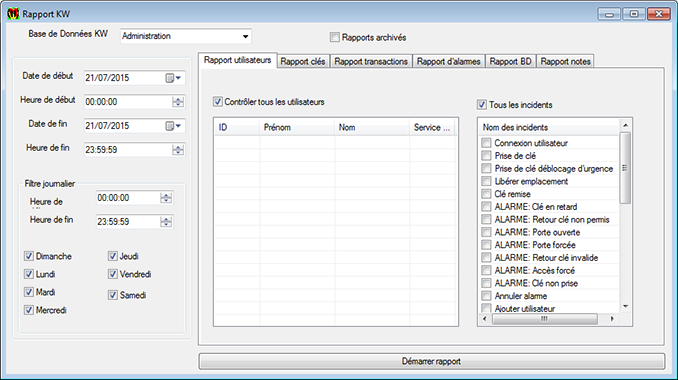678x380 pixels.
Task: Click spinner arrows of Heure de fin below Date de fin
Action: point(178,150)
